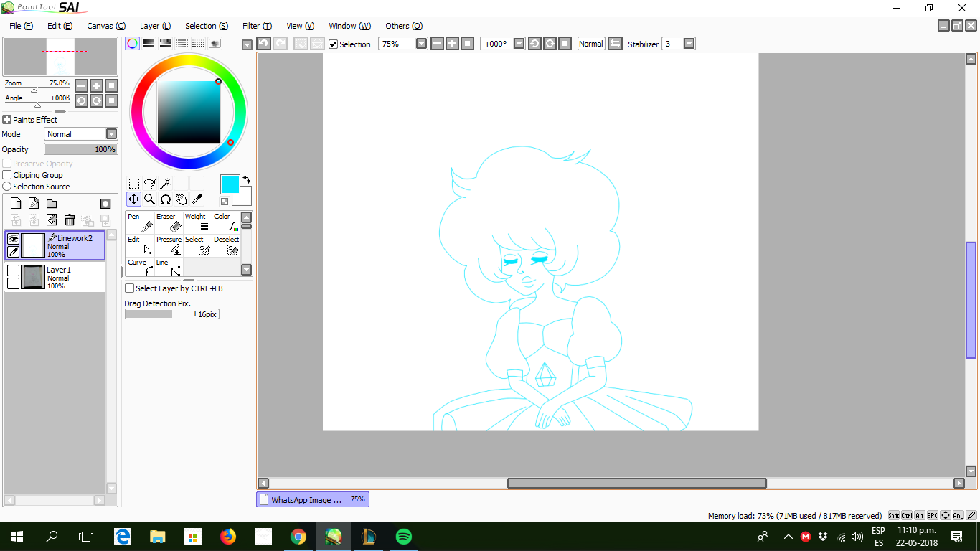Viewport: 980px width, 551px height.
Task: Choose the lasso selection tool
Action: (x=150, y=184)
